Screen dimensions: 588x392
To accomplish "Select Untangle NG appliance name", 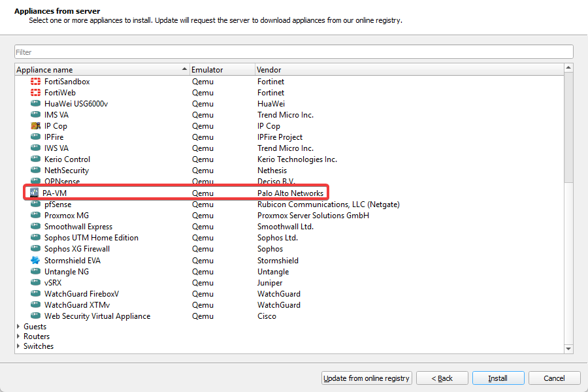I will coord(67,272).
